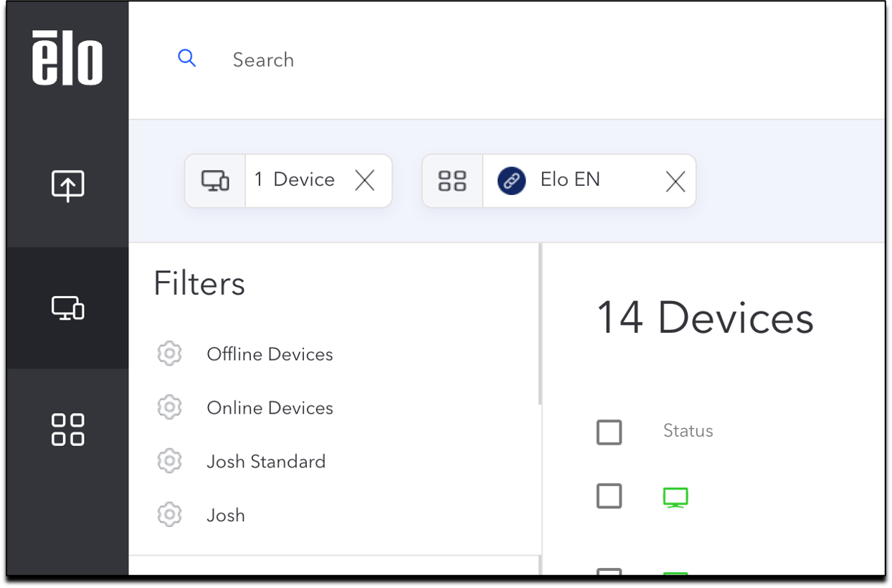Screen dimensions: 892x588
Task: Open settings gear for Online Devices filter
Action: point(169,407)
